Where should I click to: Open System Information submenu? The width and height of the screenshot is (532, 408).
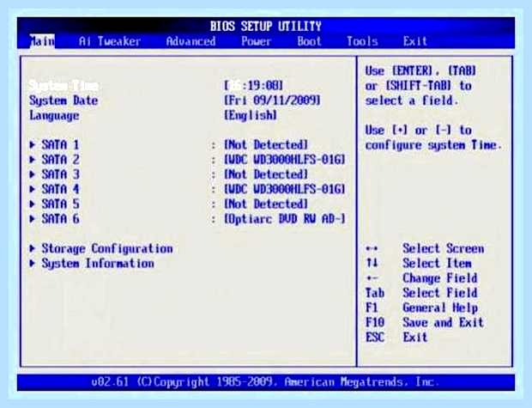coord(98,264)
